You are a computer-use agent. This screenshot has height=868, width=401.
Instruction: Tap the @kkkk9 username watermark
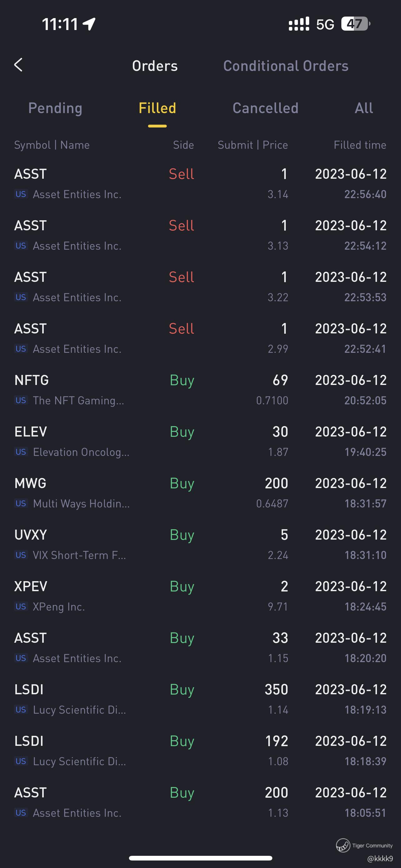(380, 858)
